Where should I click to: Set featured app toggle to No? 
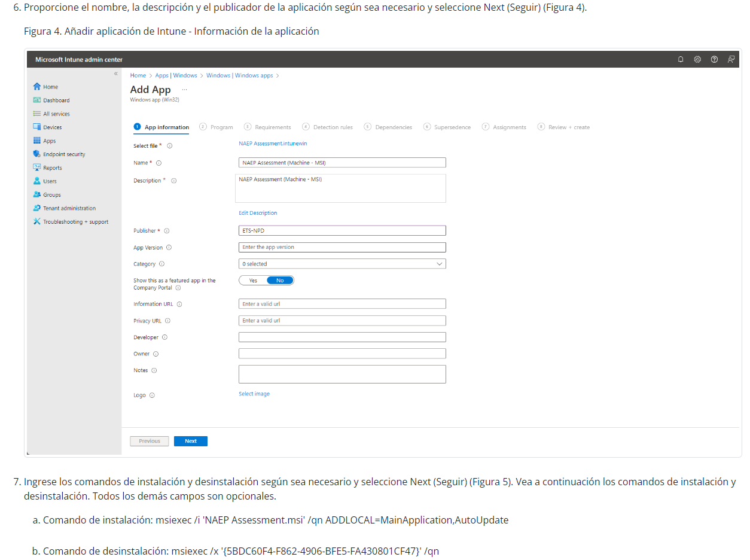280,281
